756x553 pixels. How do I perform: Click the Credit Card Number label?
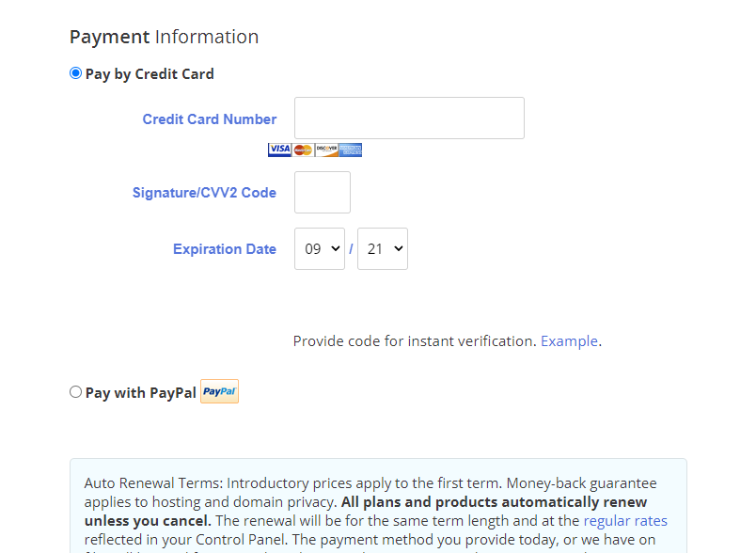(210, 119)
